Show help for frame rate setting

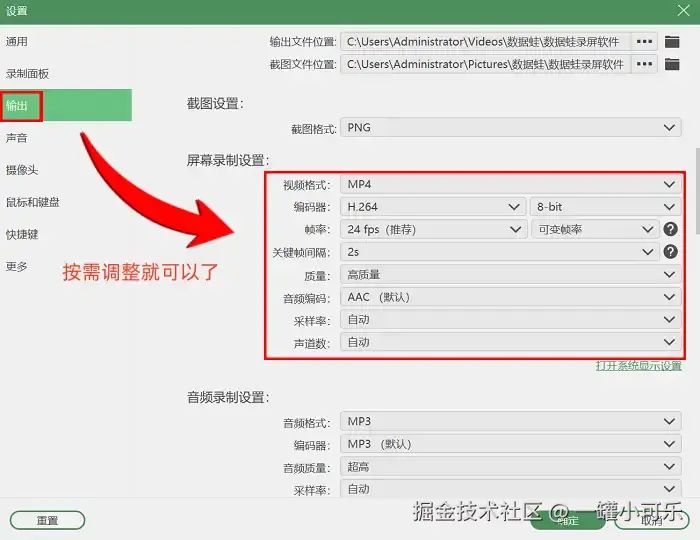tap(670, 229)
